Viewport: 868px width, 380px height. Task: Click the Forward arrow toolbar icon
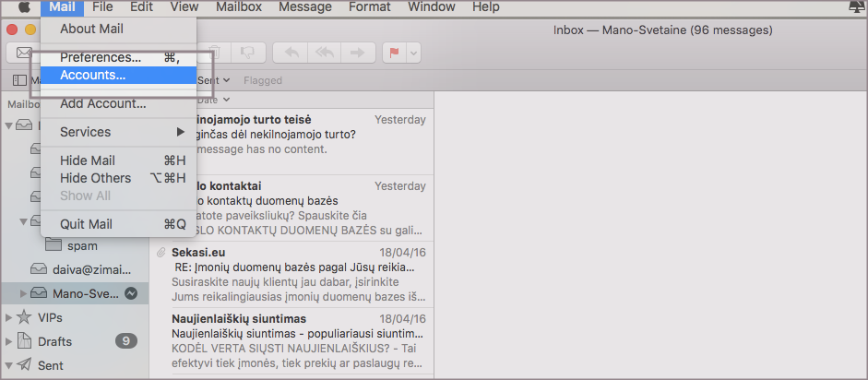(356, 53)
